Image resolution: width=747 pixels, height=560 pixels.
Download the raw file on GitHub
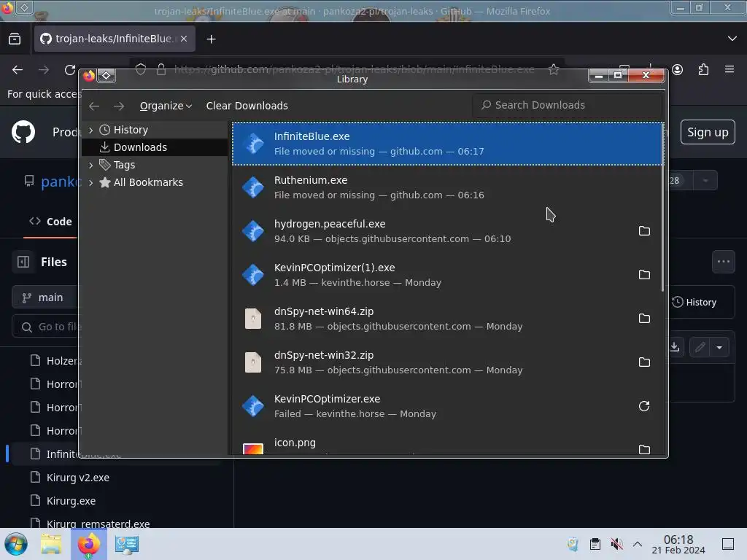pyautogui.click(x=675, y=346)
